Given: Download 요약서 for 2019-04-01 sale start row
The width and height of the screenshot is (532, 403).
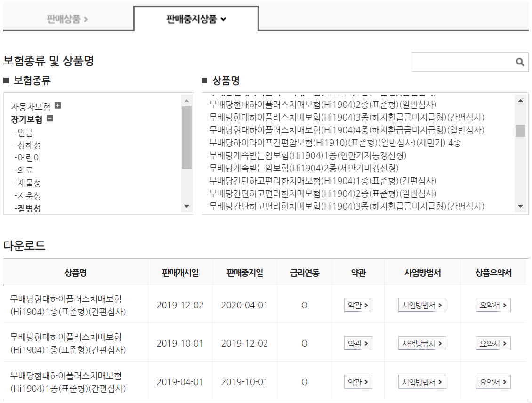Looking at the screenshot, I should click(x=493, y=382).
